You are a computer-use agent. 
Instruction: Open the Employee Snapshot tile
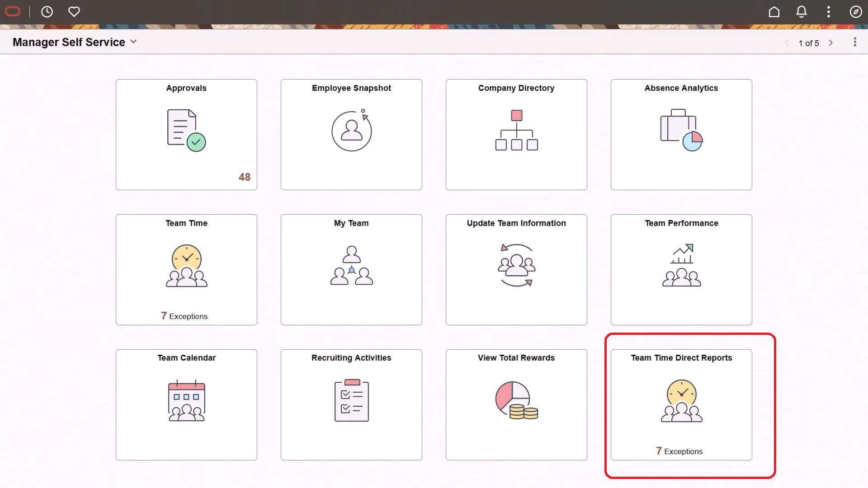(x=351, y=134)
